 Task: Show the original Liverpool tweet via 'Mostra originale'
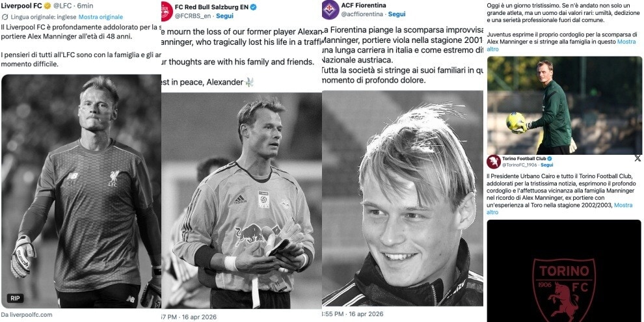[101, 16]
